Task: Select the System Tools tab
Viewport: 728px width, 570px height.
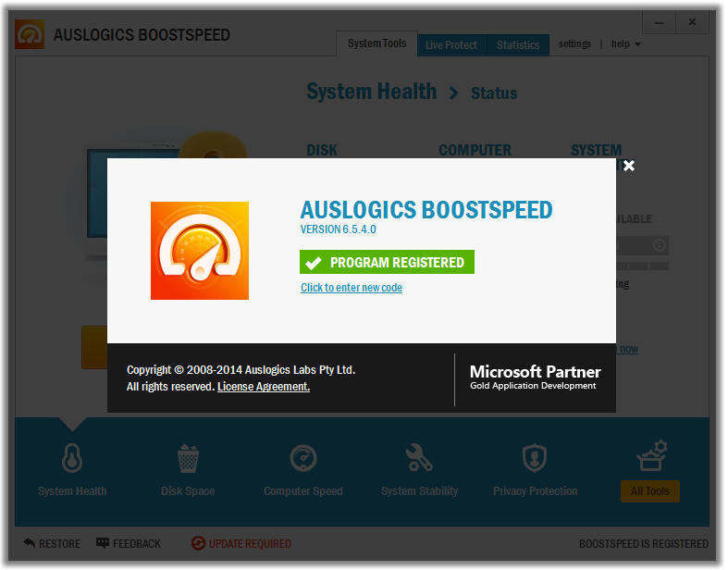Action: [x=377, y=43]
